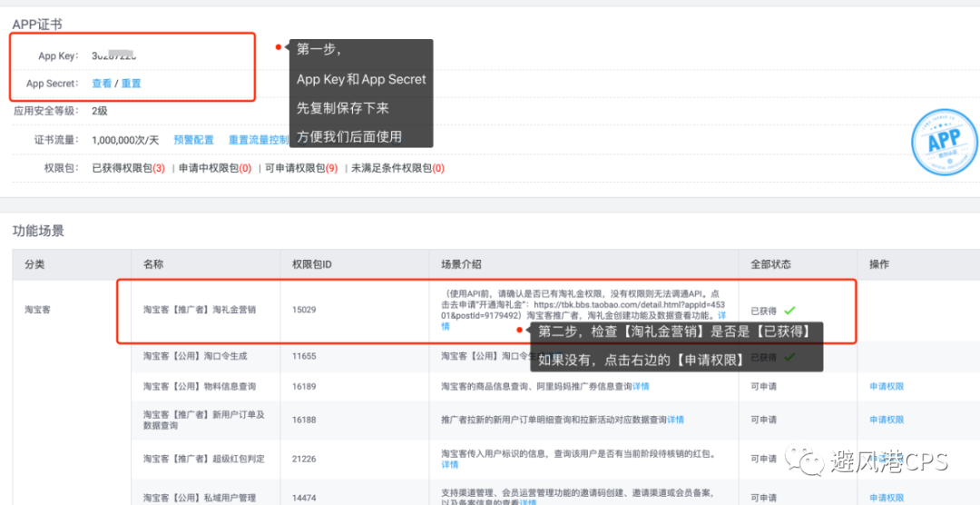Open 详情 link in 物料信息查询 description
This screenshot has width=980, height=505.
coord(641,386)
